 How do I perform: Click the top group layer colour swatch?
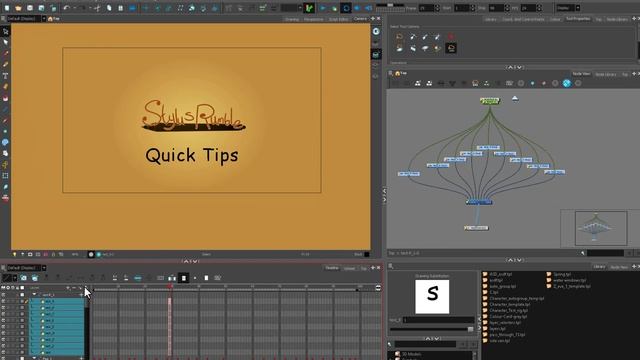click(22, 295)
